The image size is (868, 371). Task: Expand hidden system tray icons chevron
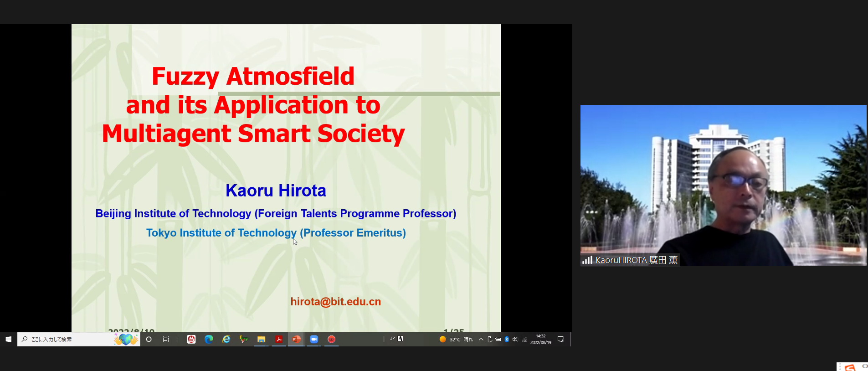point(481,339)
